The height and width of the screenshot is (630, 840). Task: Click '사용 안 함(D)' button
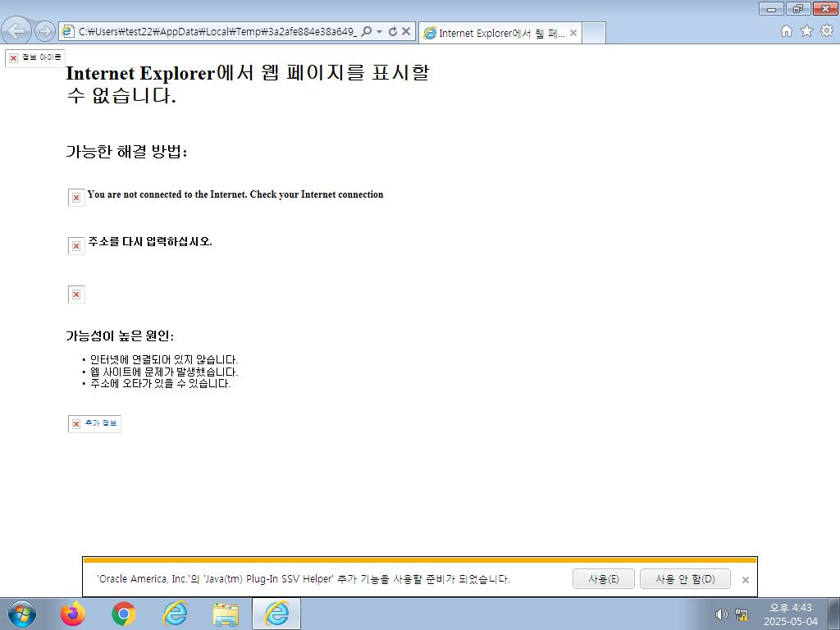click(685, 579)
